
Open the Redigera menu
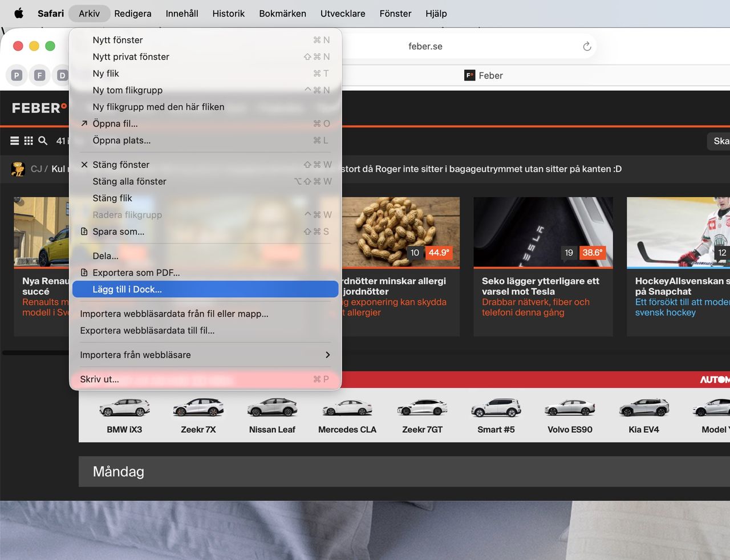click(132, 13)
